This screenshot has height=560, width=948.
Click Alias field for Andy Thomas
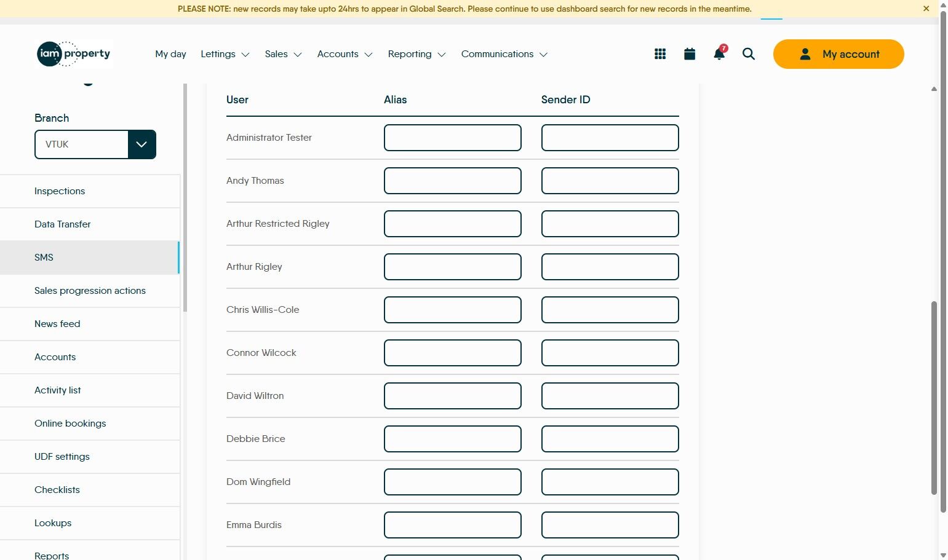point(453,181)
